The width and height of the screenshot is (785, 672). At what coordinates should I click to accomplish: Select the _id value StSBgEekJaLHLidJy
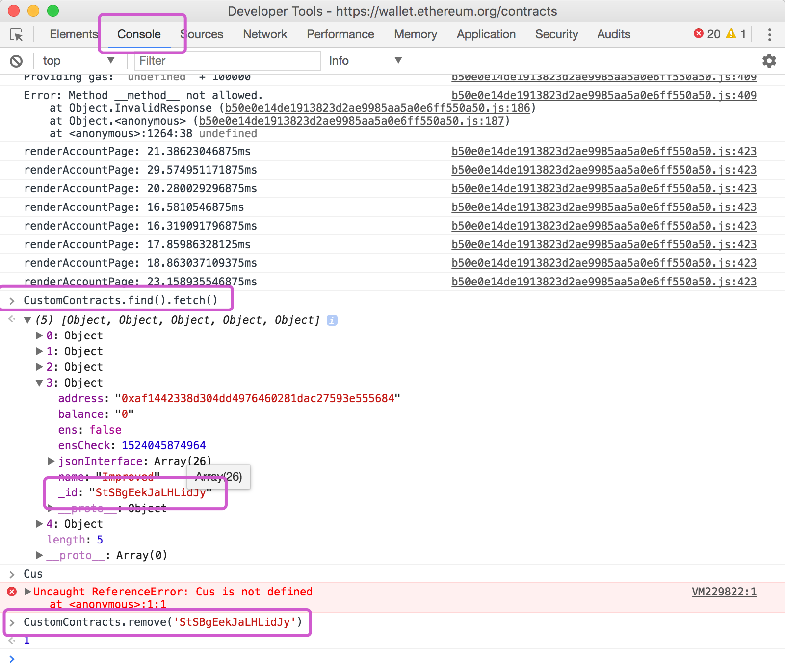(151, 492)
